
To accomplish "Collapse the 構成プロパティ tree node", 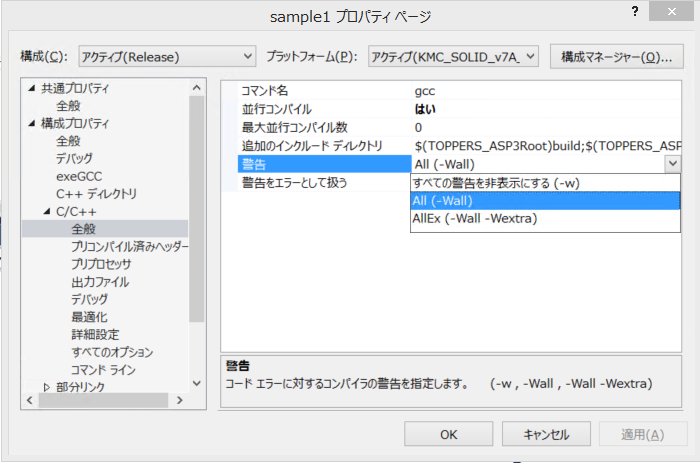I will (x=30, y=124).
